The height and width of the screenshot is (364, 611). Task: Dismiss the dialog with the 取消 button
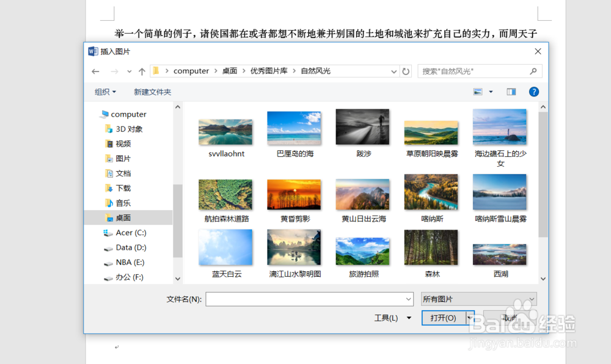pos(510,318)
